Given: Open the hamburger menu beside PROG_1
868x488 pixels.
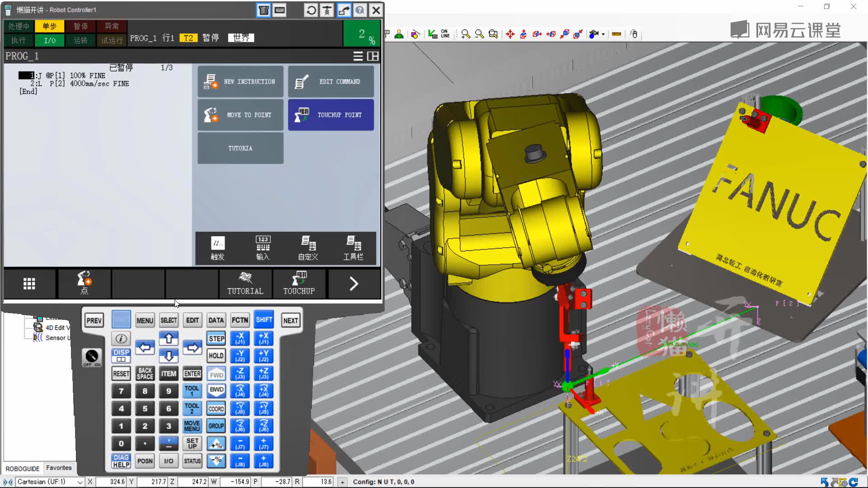Looking at the screenshot, I should (x=358, y=56).
